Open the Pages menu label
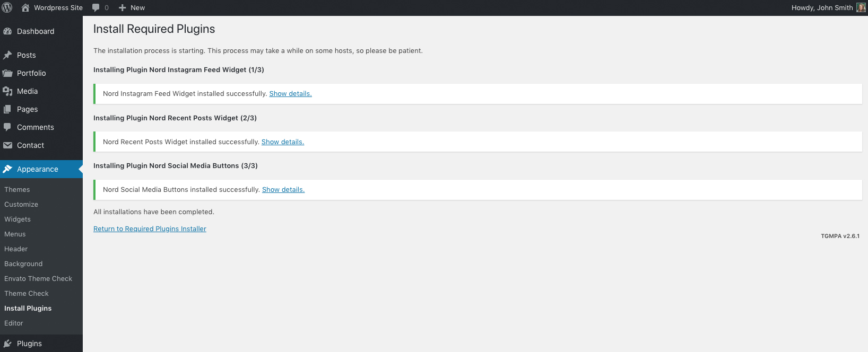Image resolution: width=868 pixels, height=352 pixels. coord(27,109)
